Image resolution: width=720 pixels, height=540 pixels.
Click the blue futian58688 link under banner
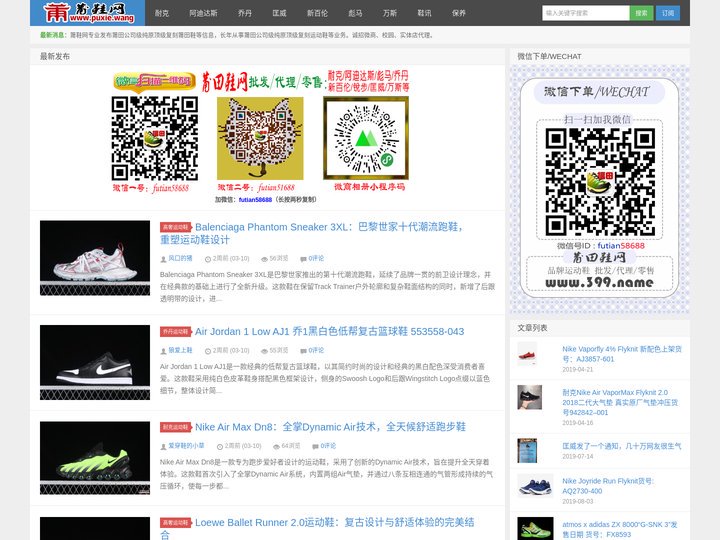[255, 200]
